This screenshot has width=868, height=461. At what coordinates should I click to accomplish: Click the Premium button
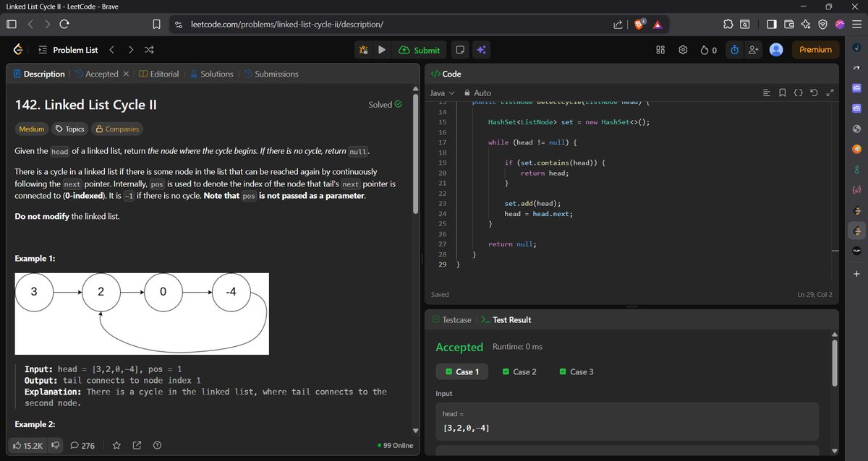tap(815, 50)
